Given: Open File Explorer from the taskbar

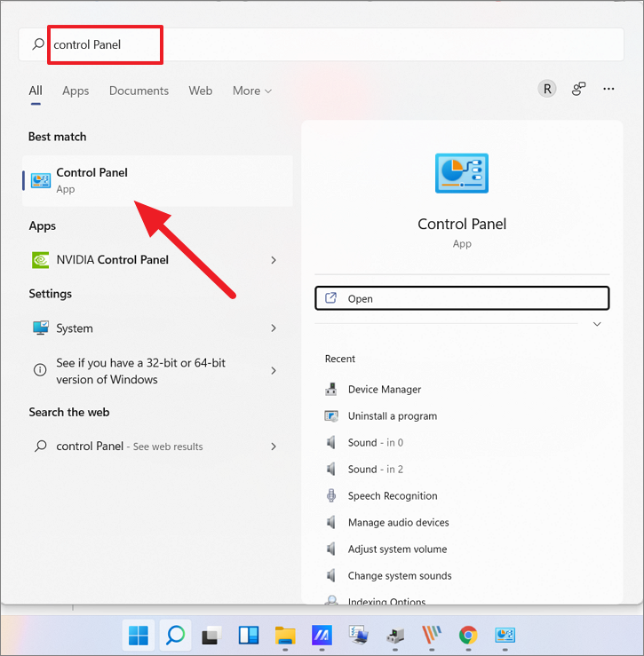Looking at the screenshot, I should click(285, 636).
